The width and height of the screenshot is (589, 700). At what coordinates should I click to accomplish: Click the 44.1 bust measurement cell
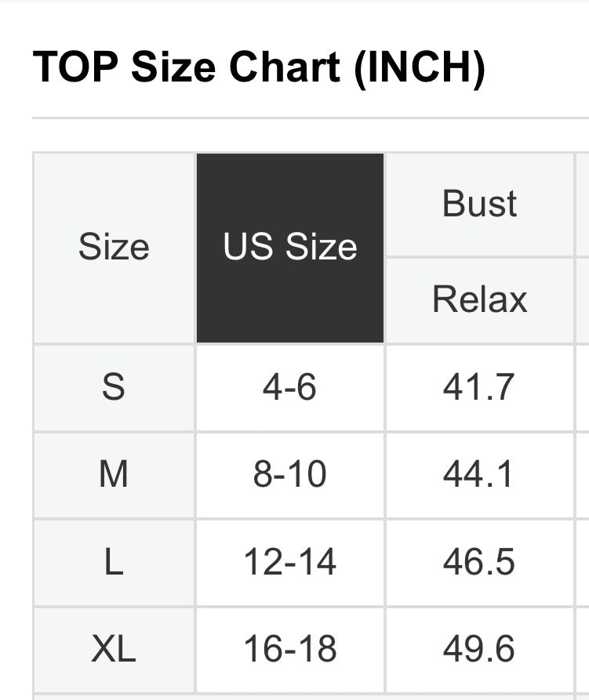click(x=480, y=474)
